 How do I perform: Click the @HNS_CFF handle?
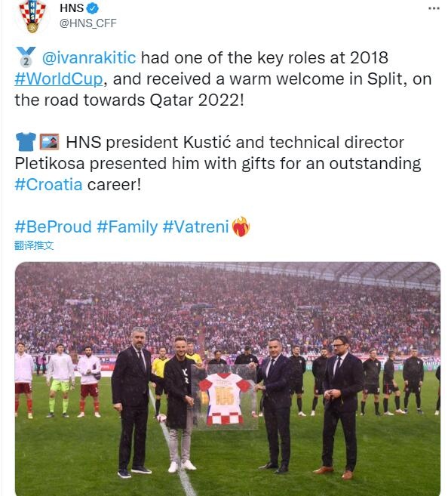88,23
